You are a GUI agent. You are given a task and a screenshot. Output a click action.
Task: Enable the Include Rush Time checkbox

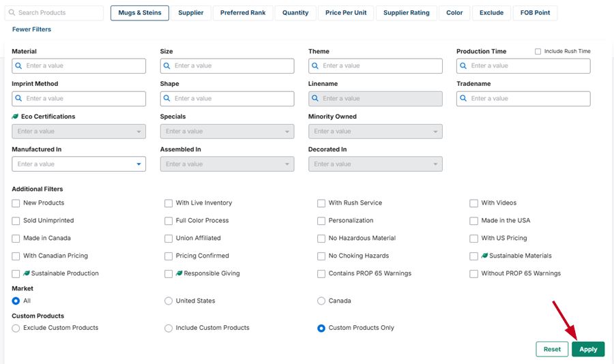click(x=538, y=52)
